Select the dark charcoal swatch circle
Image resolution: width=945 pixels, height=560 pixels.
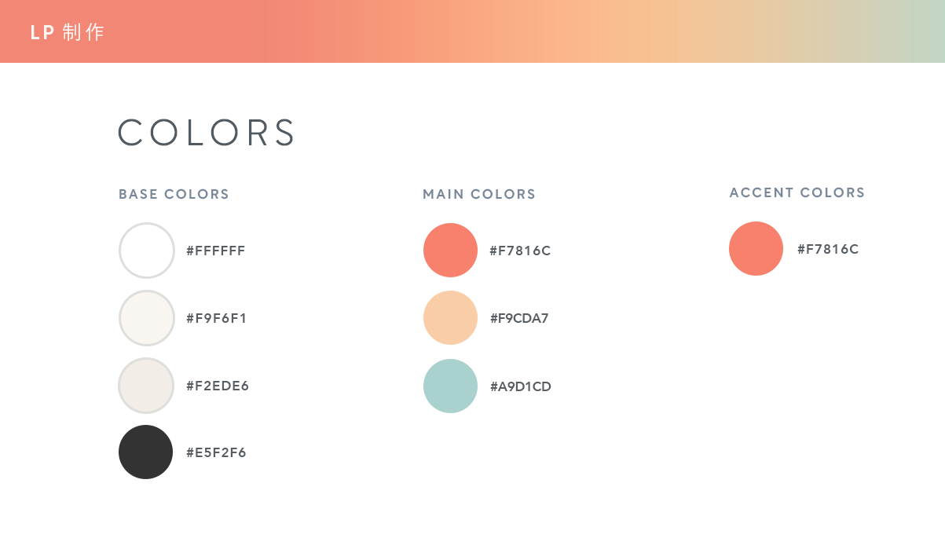(x=146, y=452)
